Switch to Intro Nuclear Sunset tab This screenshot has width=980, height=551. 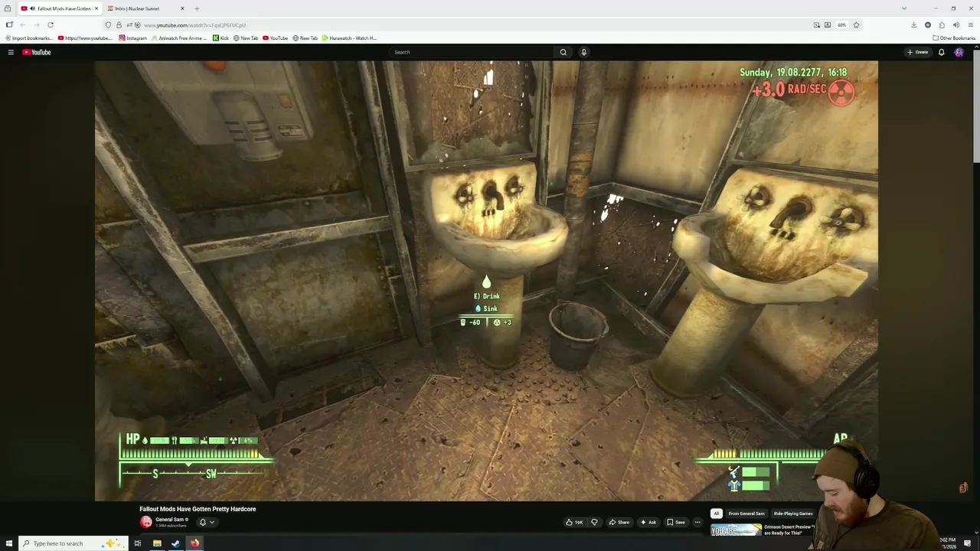click(x=145, y=8)
